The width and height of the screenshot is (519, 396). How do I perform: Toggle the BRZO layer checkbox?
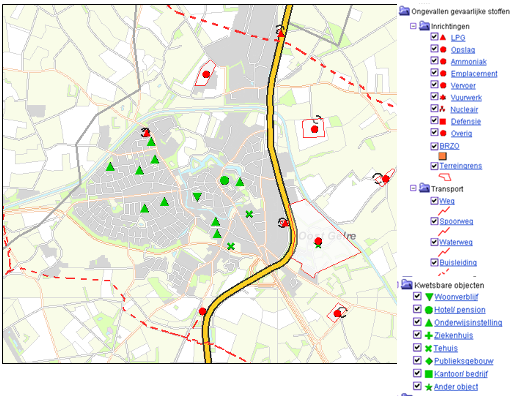pos(434,146)
